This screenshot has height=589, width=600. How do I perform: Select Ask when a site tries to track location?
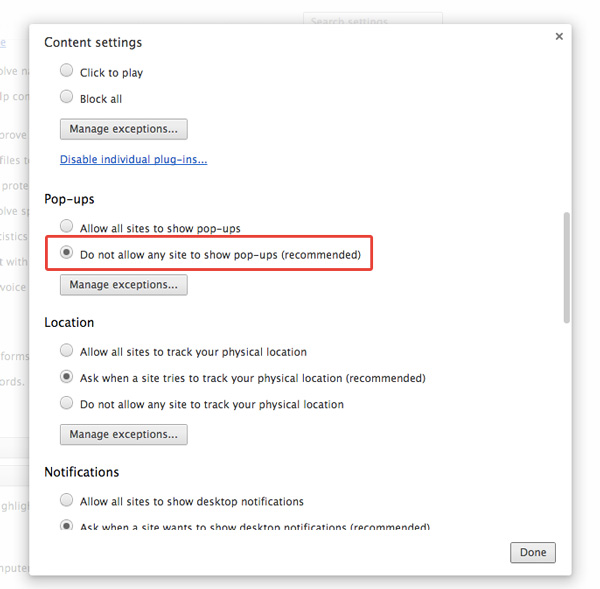[x=67, y=378]
